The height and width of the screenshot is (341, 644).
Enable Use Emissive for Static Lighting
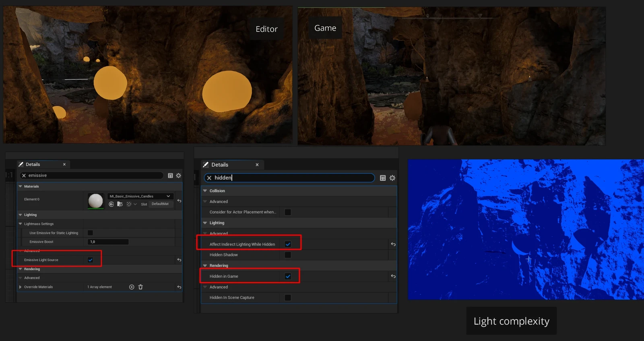[x=91, y=233]
